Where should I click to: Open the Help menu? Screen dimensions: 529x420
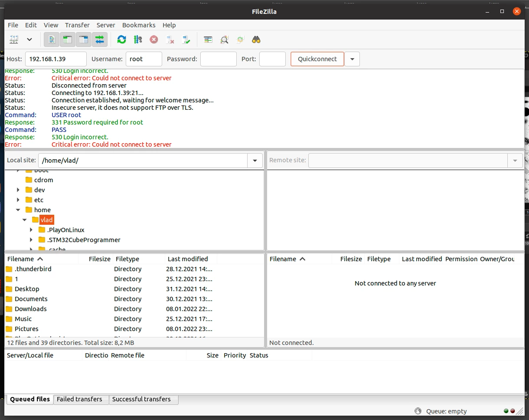(169, 25)
